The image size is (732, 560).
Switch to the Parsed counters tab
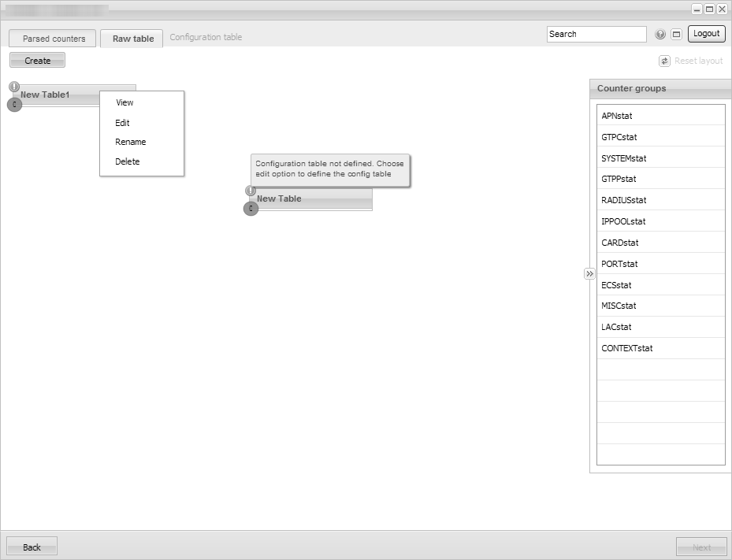click(54, 39)
